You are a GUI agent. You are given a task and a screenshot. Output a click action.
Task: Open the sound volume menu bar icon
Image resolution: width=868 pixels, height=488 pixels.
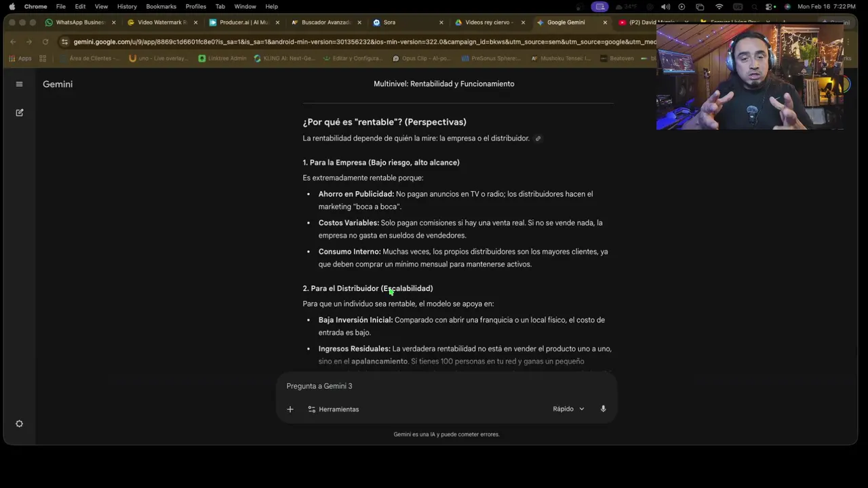click(x=665, y=6)
